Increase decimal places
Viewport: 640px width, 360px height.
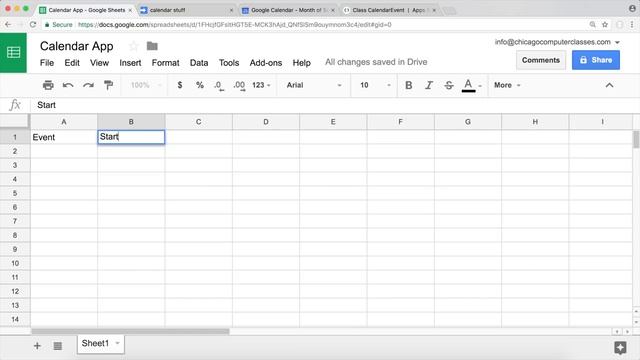(x=239, y=85)
